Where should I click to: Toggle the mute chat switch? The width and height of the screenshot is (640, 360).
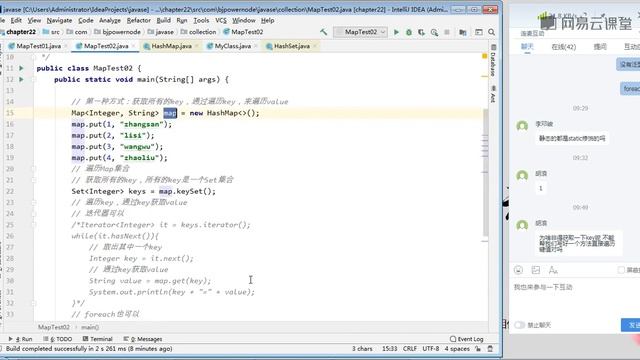tap(520, 325)
